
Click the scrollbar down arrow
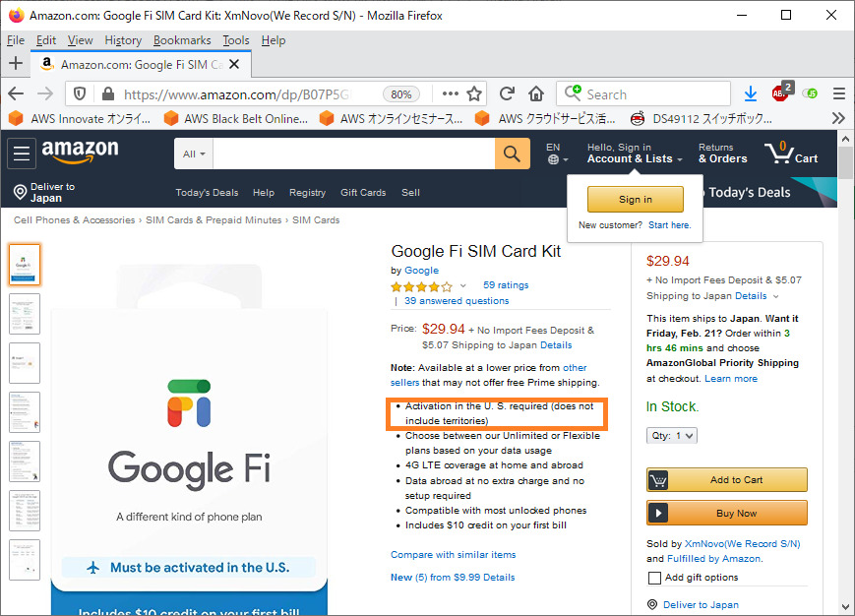coord(846,607)
